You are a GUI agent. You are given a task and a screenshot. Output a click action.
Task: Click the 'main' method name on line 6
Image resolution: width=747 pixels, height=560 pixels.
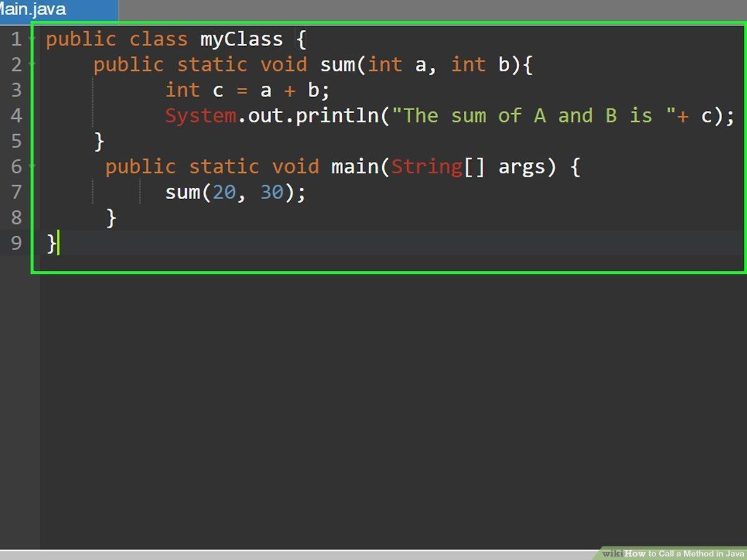(354, 167)
